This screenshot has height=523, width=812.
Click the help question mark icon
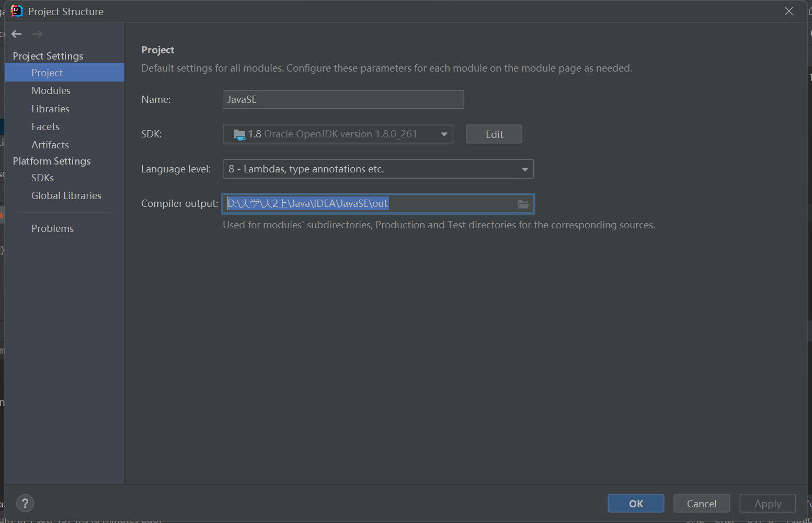25,503
